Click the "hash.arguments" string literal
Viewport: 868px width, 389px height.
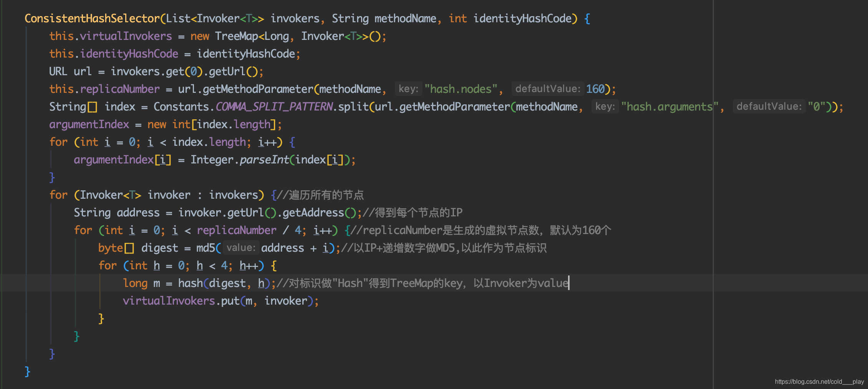[670, 107]
